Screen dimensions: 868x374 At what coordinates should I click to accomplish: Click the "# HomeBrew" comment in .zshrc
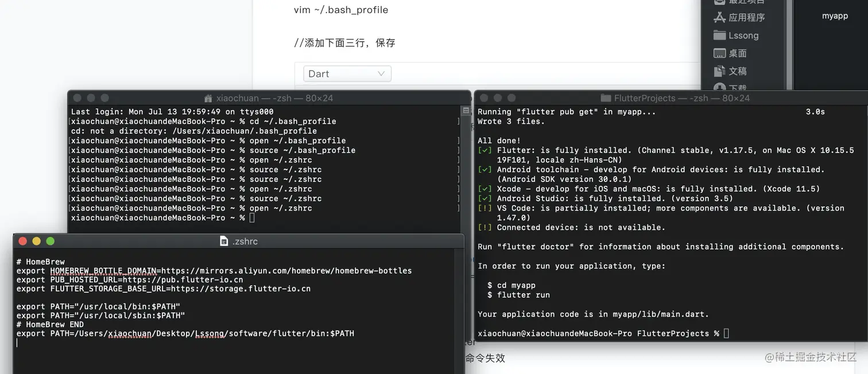click(x=41, y=262)
